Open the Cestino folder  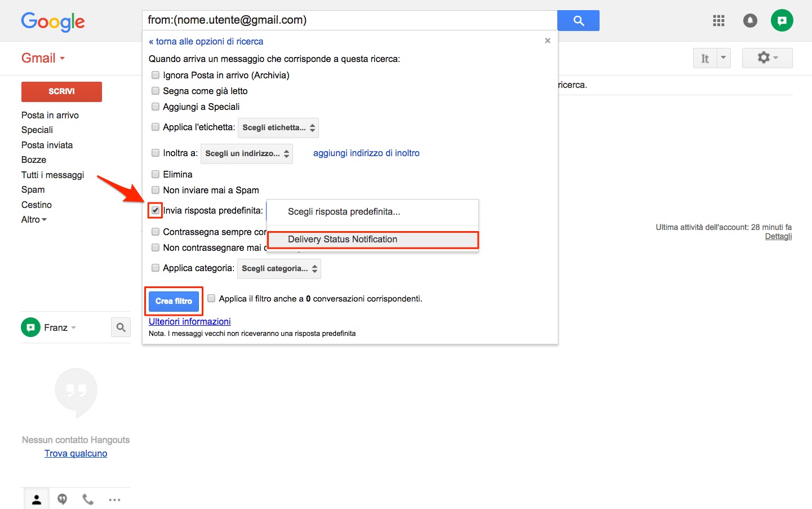37,205
